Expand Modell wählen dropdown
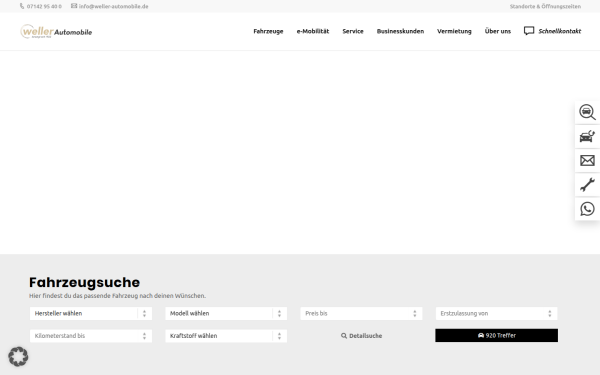Image resolution: width=600 pixels, height=375 pixels. (x=226, y=313)
